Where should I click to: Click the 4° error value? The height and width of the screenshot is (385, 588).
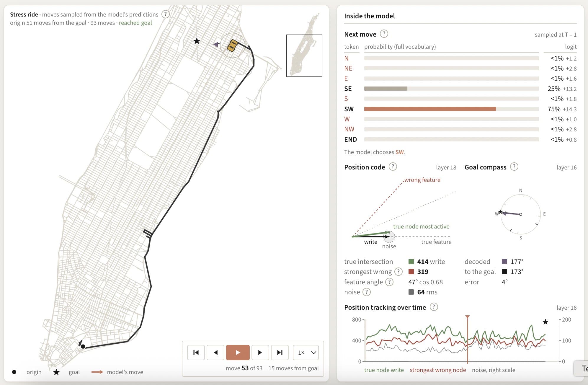(x=505, y=282)
